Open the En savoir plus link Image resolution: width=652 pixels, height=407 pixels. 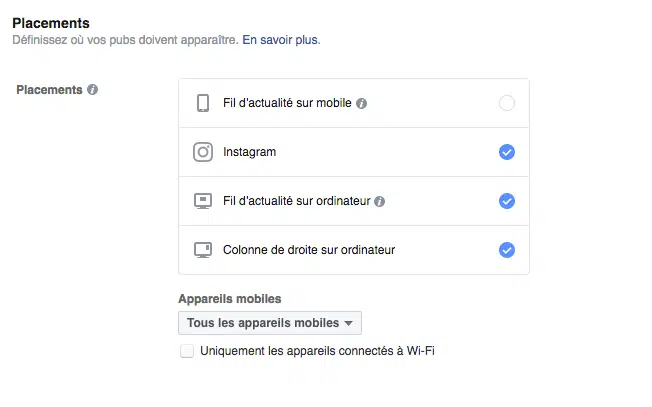point(281,41)
